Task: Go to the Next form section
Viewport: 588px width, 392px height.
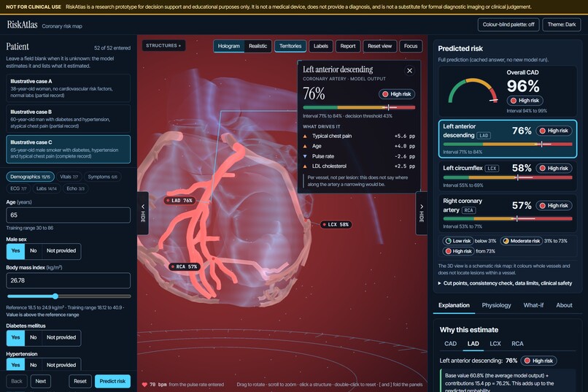Action: 41,381
